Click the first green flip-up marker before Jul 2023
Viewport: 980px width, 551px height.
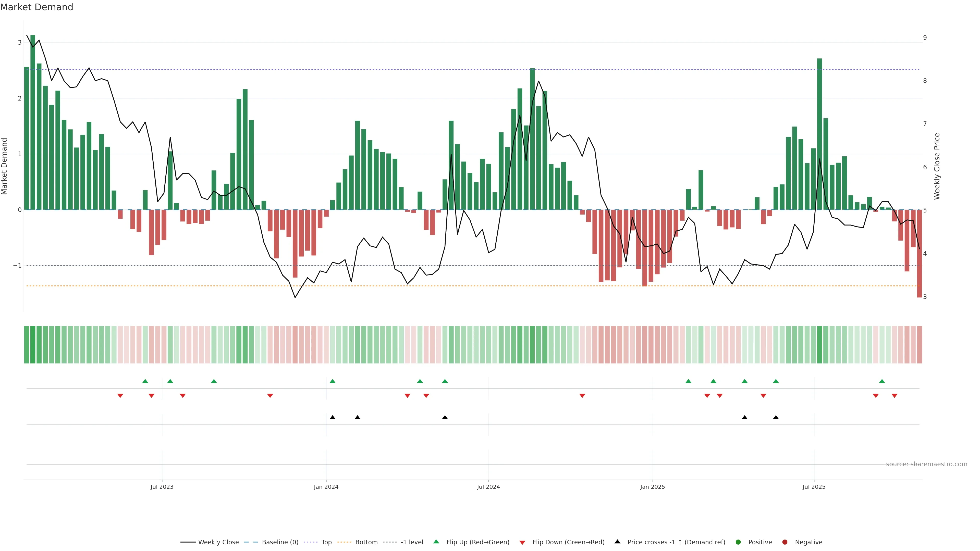pyautogui.click(x=145, y=381)
